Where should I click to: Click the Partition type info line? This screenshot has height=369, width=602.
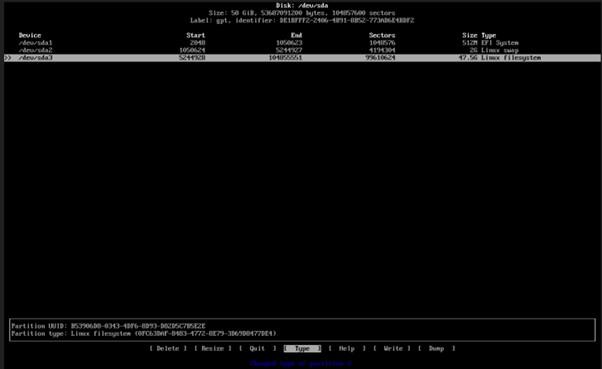[x=144, y=333]
